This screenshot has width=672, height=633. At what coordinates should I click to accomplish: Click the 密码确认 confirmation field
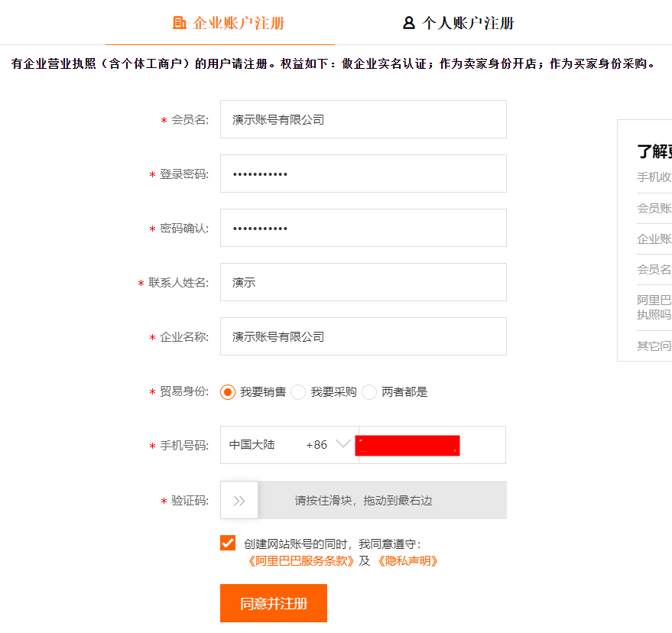coord(362,228)
